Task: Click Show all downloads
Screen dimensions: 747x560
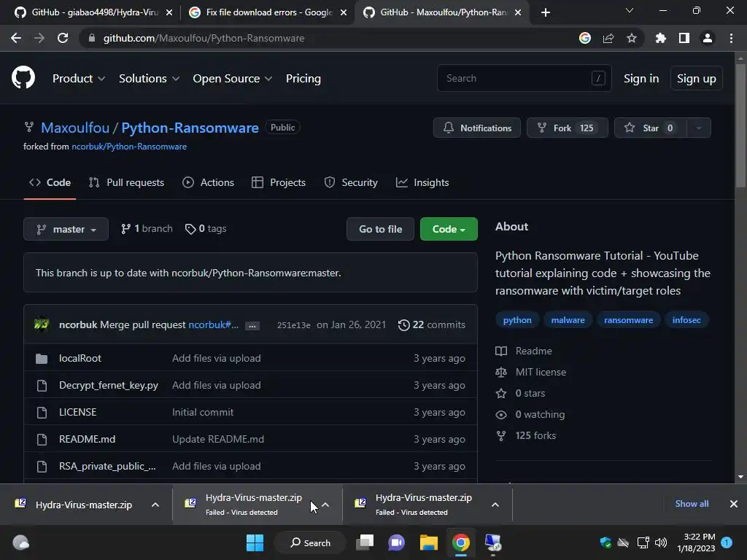Action: (692, 504)
